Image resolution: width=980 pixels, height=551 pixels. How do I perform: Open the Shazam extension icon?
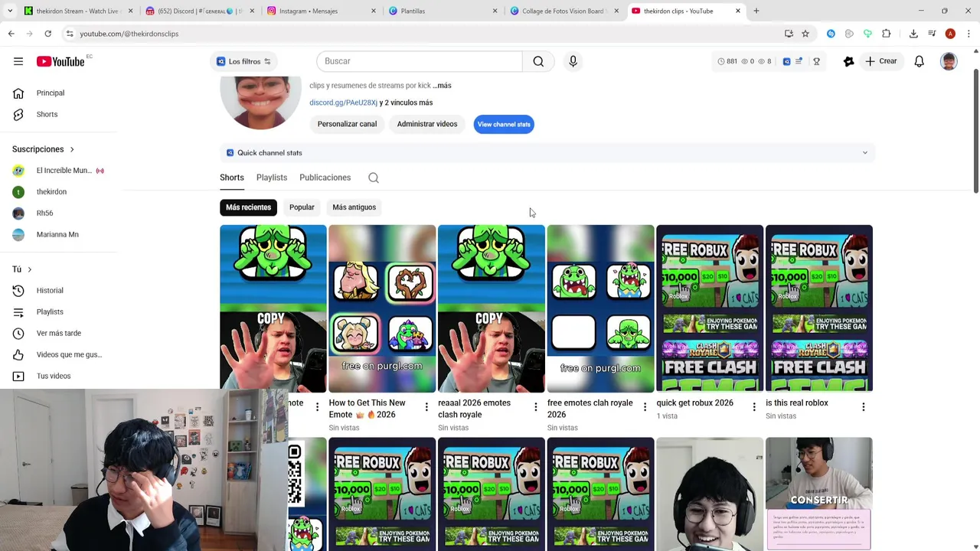pos(831,34)
